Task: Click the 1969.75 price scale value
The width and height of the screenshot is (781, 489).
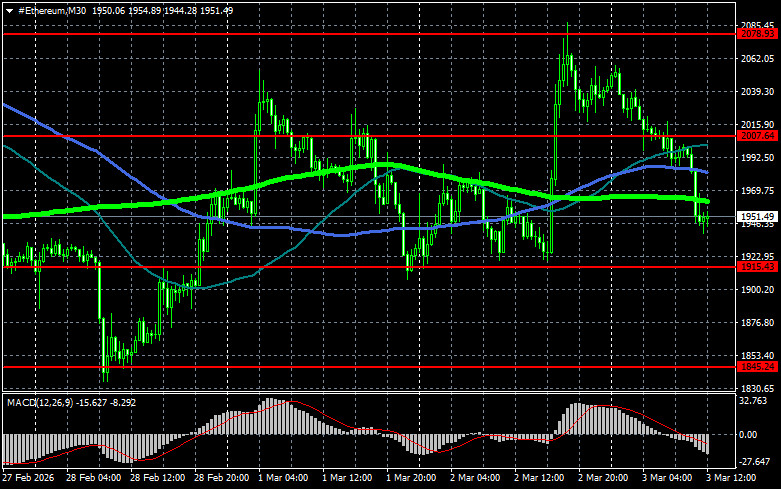Action: click(x=758, y=191)
